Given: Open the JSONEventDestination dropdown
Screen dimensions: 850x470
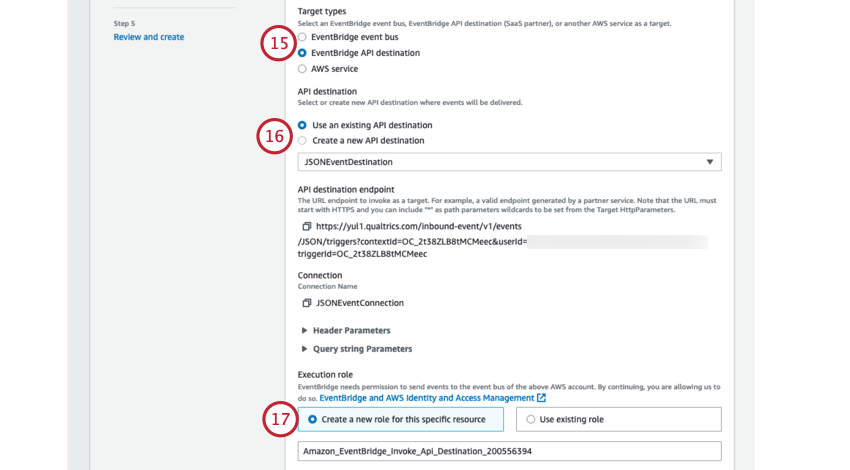Looking at the screenshot, I should coord(509,162).
